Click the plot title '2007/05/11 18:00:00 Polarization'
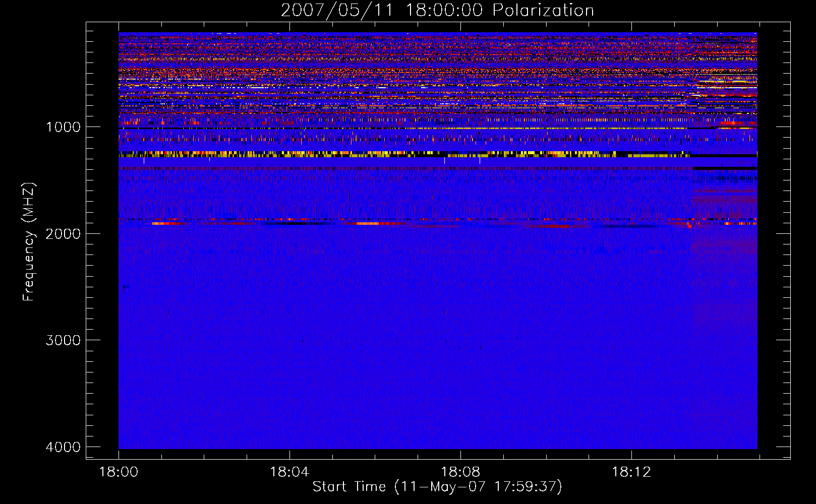The height and width of the screenshot is (504, 816). click(437, 11)
